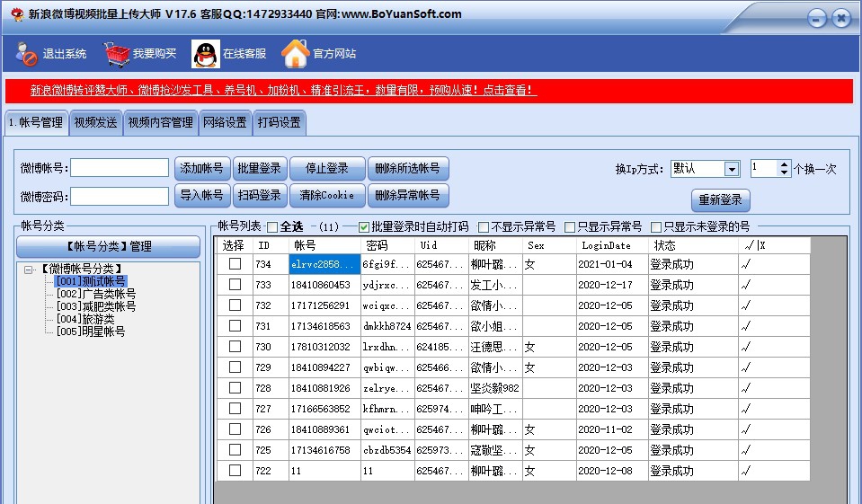Click the 批量登录 button
The image size is (862, 504).
point(260,169)
